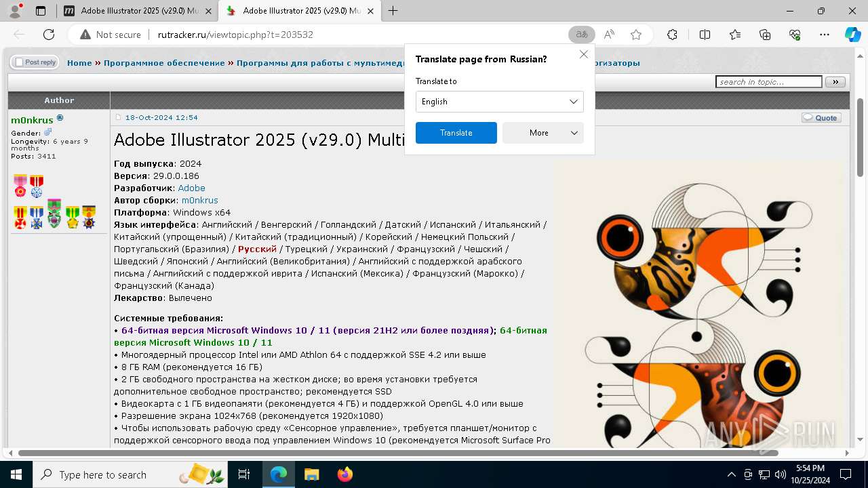Click the address bar URL field

[x=359, y=35]
